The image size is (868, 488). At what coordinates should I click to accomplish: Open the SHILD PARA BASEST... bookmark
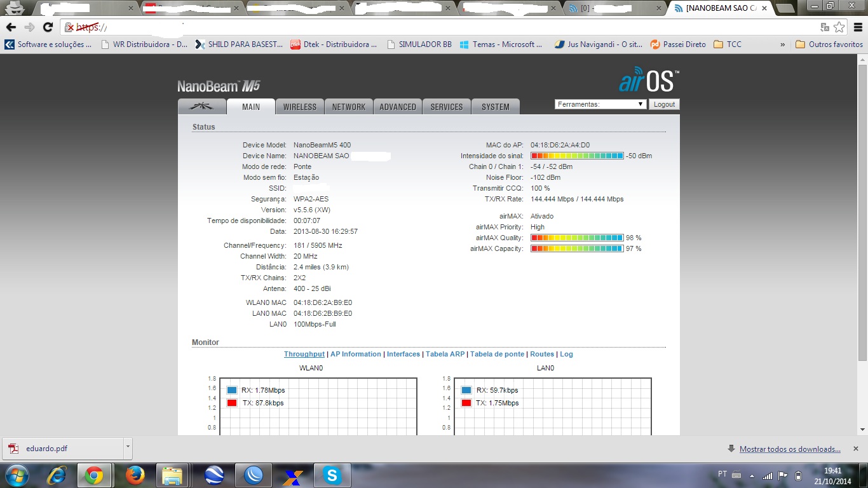coord(240,44)
